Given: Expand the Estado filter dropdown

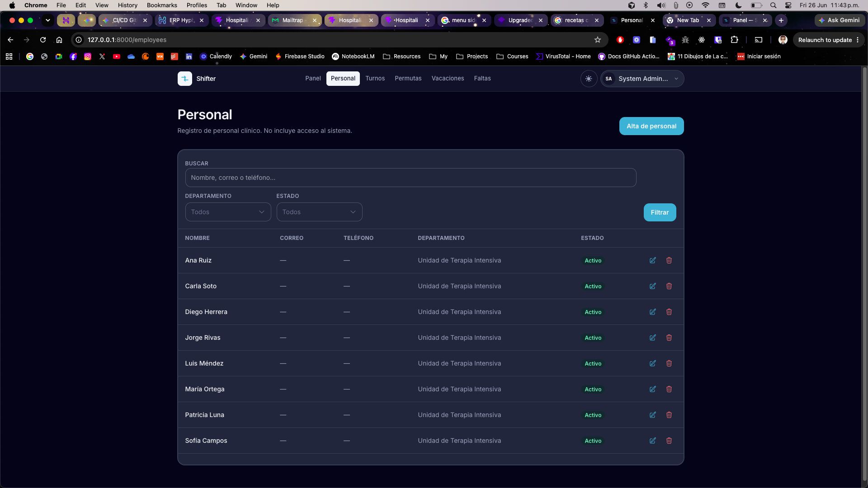Looking at the screenshot, I should 319,212.
